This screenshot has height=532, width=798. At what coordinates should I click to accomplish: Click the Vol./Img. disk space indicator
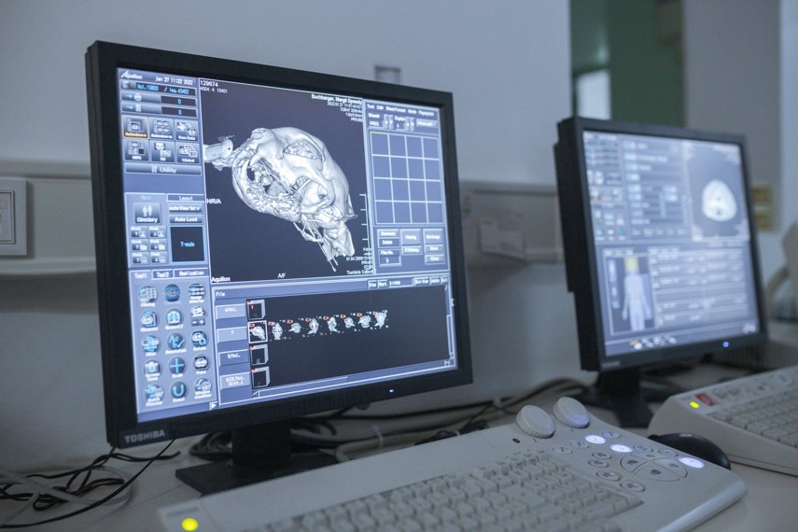coord(159,88)
